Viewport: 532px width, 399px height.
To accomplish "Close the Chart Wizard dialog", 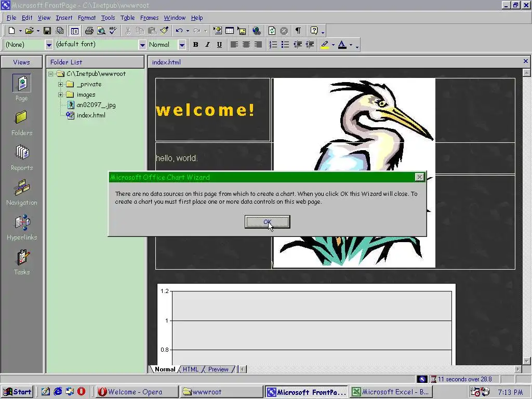I will tap(419, 177).
